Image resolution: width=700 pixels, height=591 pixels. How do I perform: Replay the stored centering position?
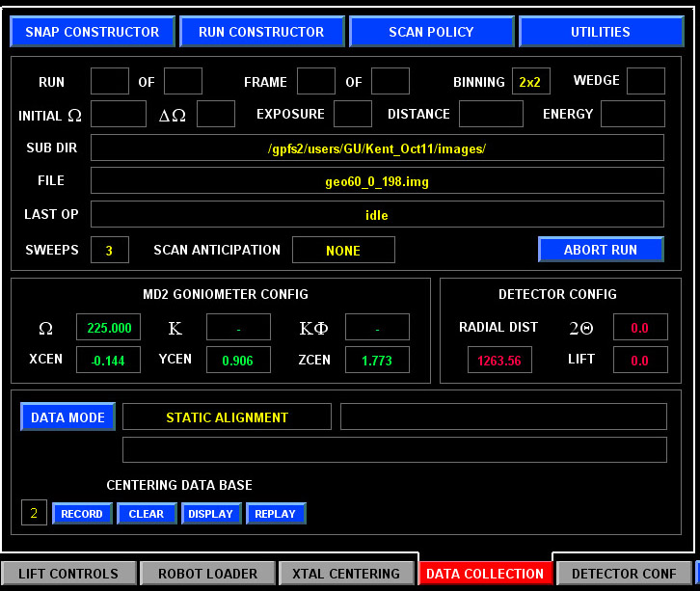click(276, 514)
